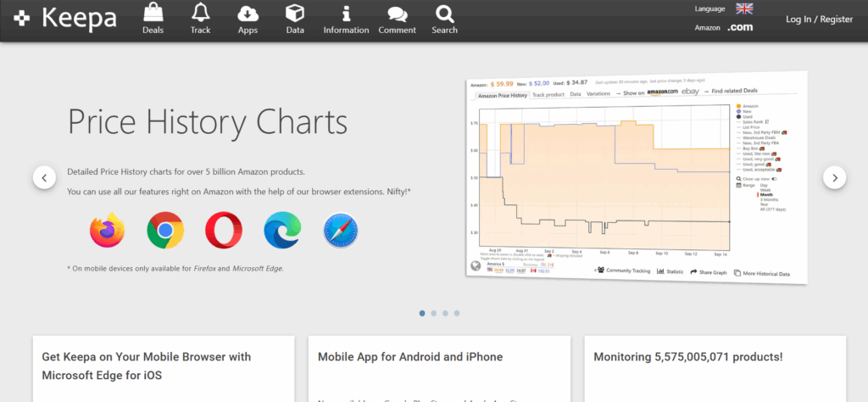Click the globe icon below the chart

click(476, 265)
